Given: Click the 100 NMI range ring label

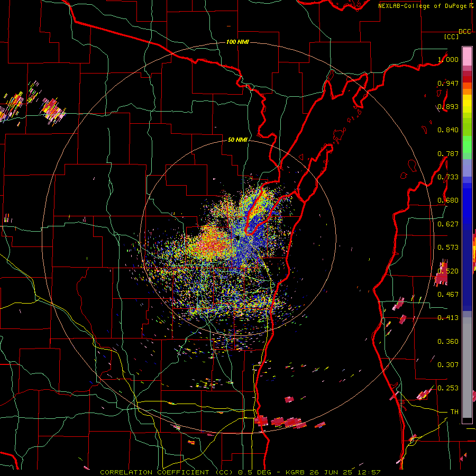Looking at the screenshot, I should [x=237, y=42].
